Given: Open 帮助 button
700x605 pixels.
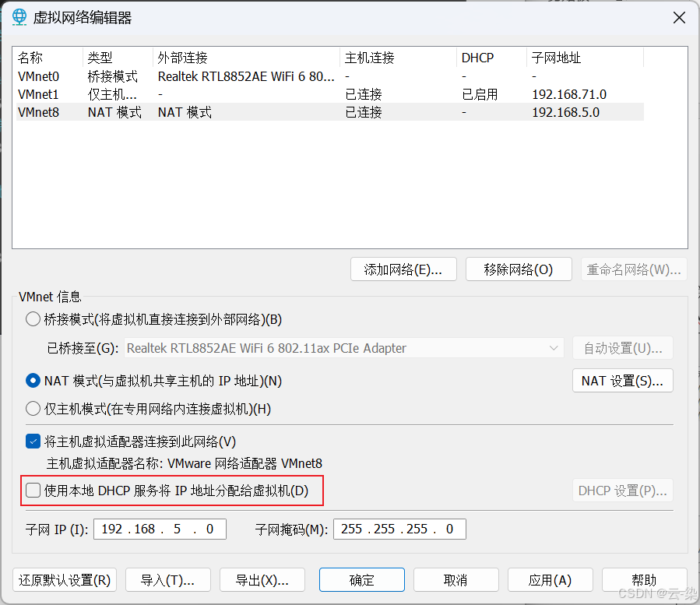Looking at the screenshot, I should coord(644,580).
